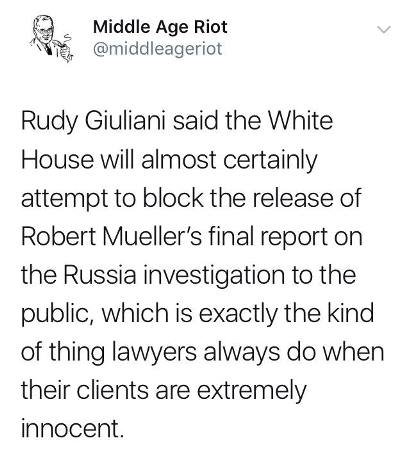The height and width of the screenshot is (457, 410).
Task: Click the word "investigation" in the tweet
Action: 214,275
